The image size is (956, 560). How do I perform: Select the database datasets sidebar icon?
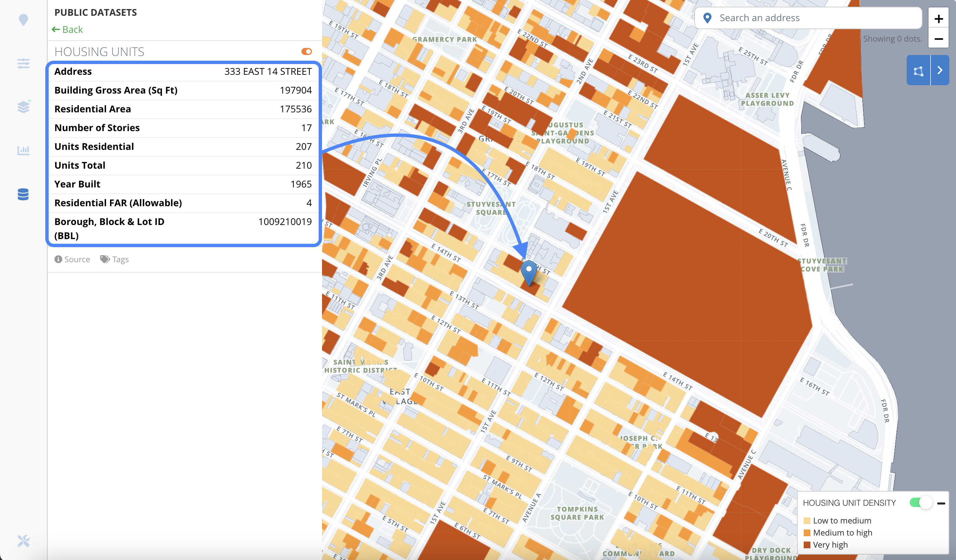coord(23,194)
